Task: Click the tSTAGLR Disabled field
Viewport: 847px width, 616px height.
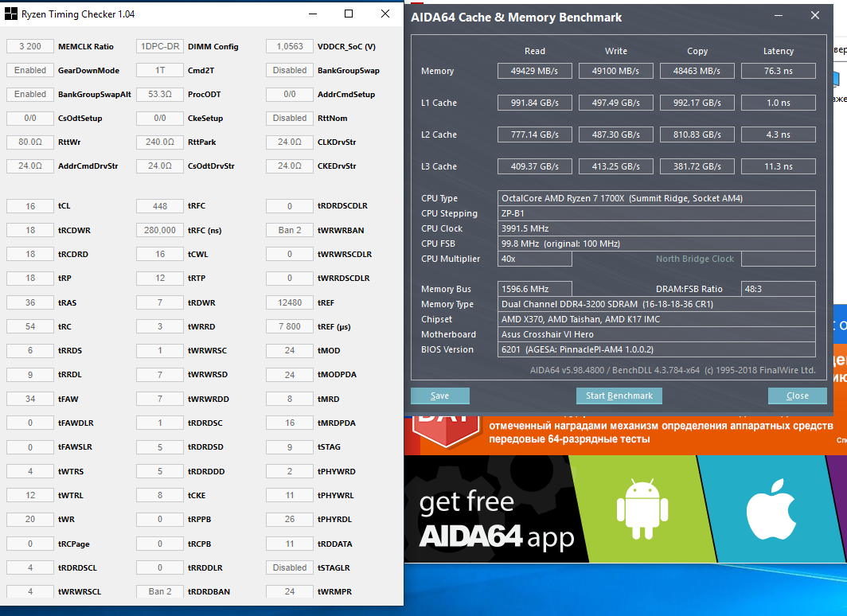Action: 290,567
